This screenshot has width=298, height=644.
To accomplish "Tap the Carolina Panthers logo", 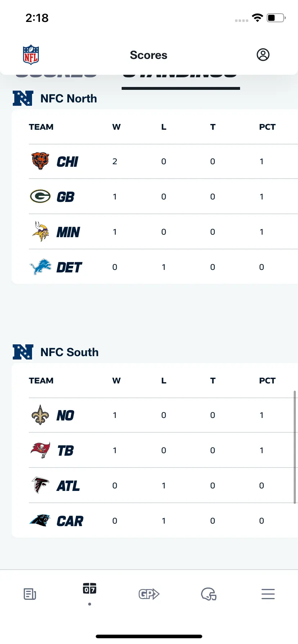I will tap(40, 520).
